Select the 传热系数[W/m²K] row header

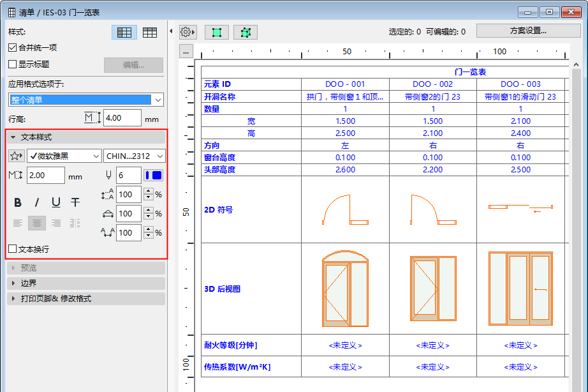[251, 367]
